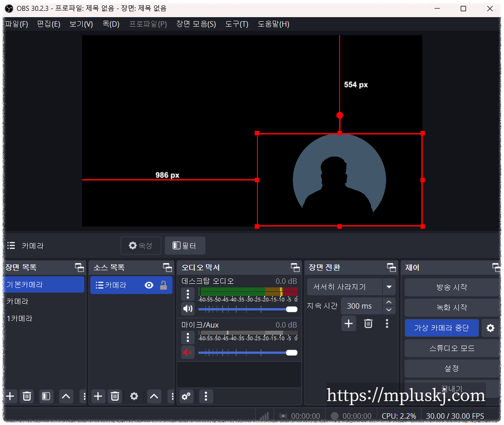The width and height of the screenshot is (504, 425).
Task: Open the 도구(T) menu
Action: point(236,24)
